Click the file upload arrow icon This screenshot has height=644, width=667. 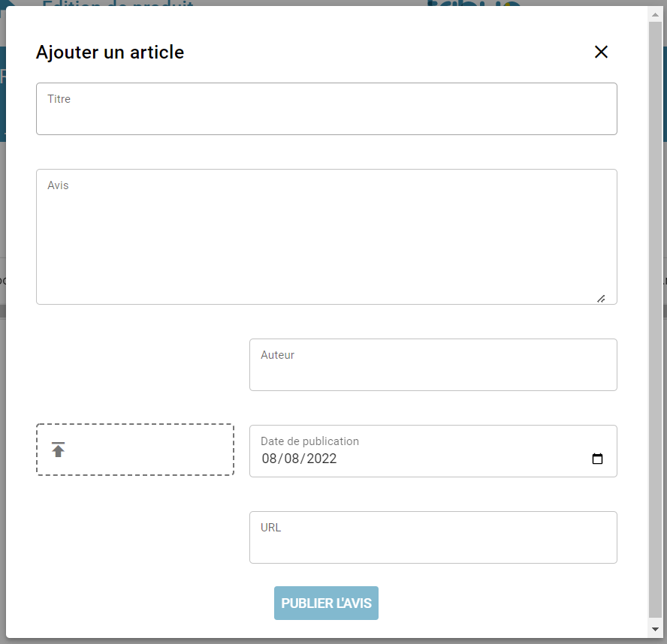(57, 449)
